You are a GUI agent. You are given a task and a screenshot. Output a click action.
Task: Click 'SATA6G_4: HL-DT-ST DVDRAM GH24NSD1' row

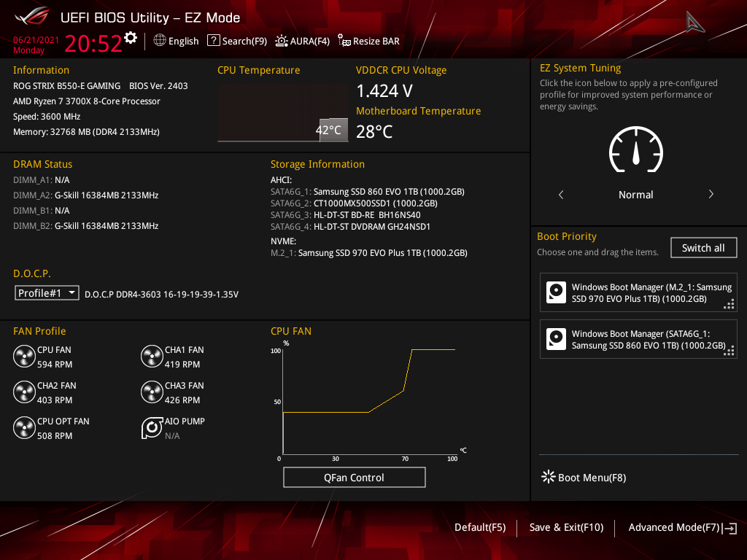350,227
